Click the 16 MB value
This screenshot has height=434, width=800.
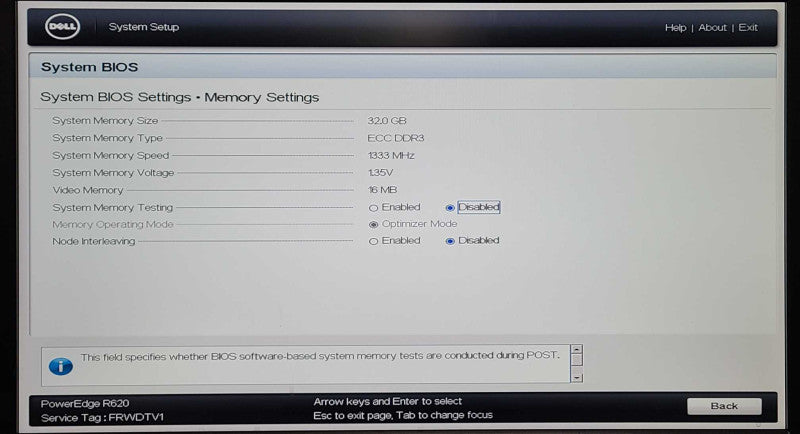[382, 190]
